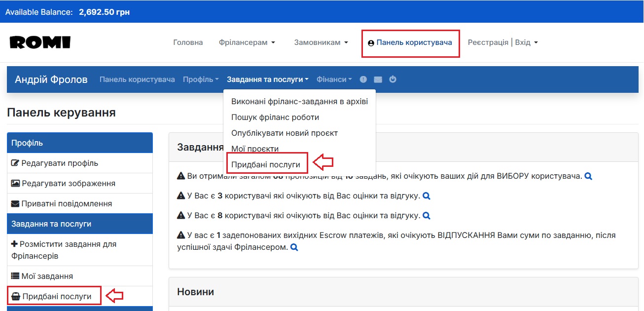Choose Пошук фріланс роботи menu entry
This screenshot has width=644, height=311.
tap(275, 117)
